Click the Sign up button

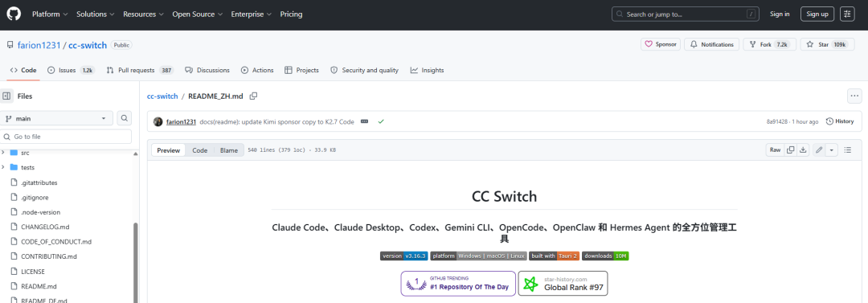pyautogui.click(x=817, y=14)
